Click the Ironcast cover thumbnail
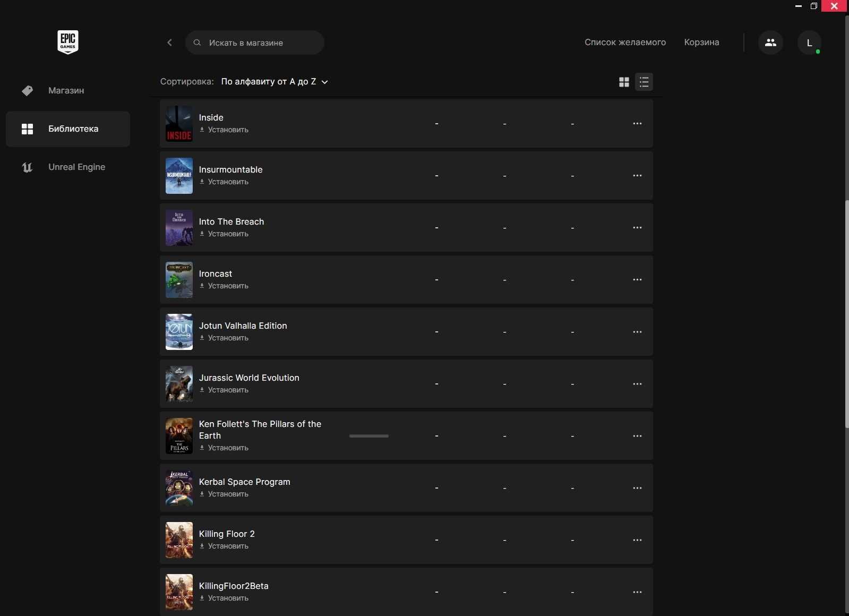The height and width of the screenshot is (616, 849). pos(179,280)
